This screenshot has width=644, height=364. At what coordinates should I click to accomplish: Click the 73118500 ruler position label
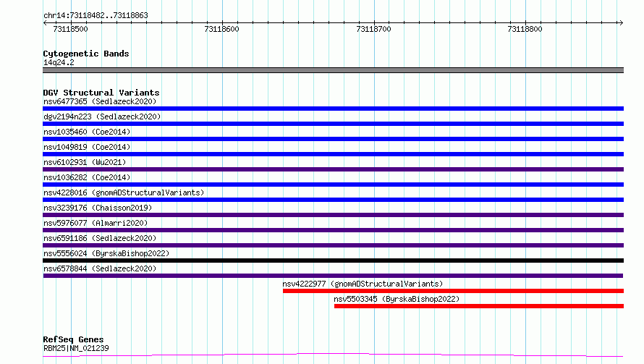pos(70,29)
